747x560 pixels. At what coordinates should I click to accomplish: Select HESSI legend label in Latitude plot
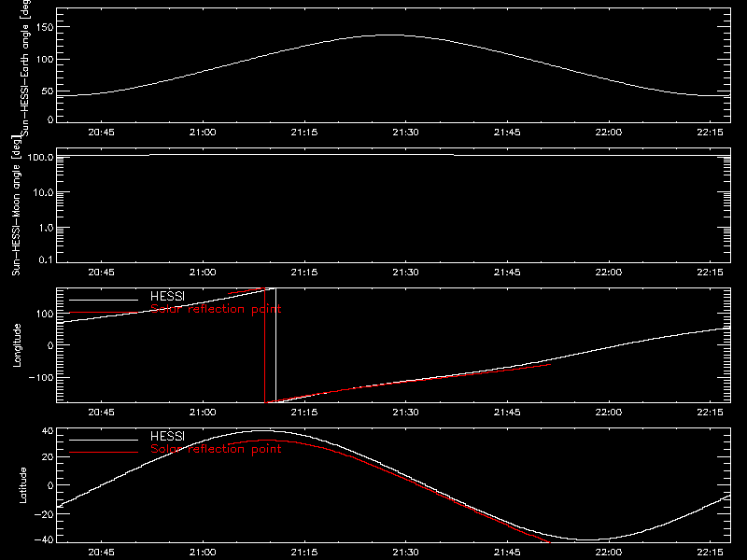(167, 436)
